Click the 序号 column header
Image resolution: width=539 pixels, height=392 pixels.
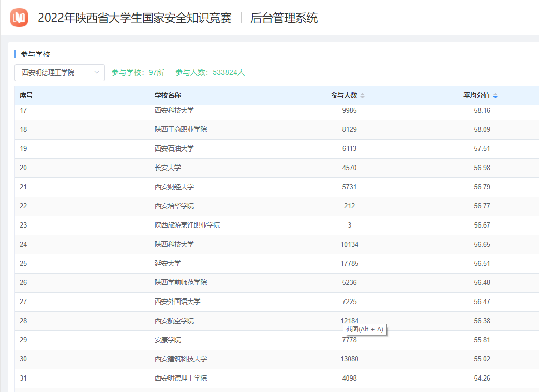click(x=26, y=95)
